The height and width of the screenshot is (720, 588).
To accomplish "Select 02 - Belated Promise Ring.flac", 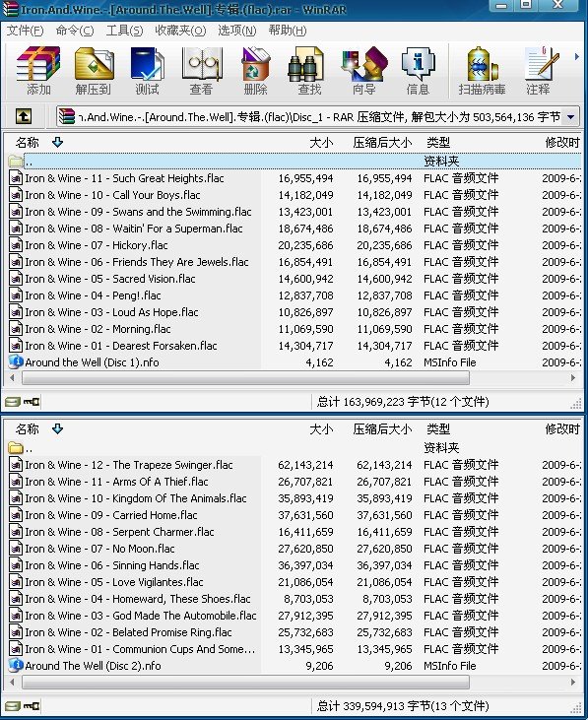I will click(x=128, y=631).
